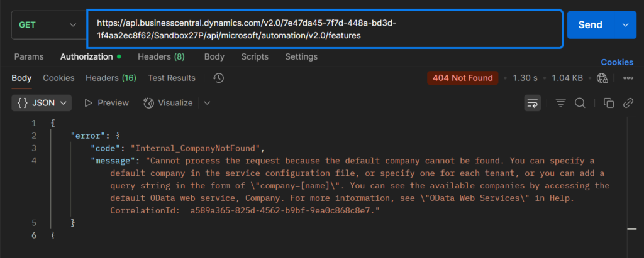Toggle line wrap for response body

[532, 102]
